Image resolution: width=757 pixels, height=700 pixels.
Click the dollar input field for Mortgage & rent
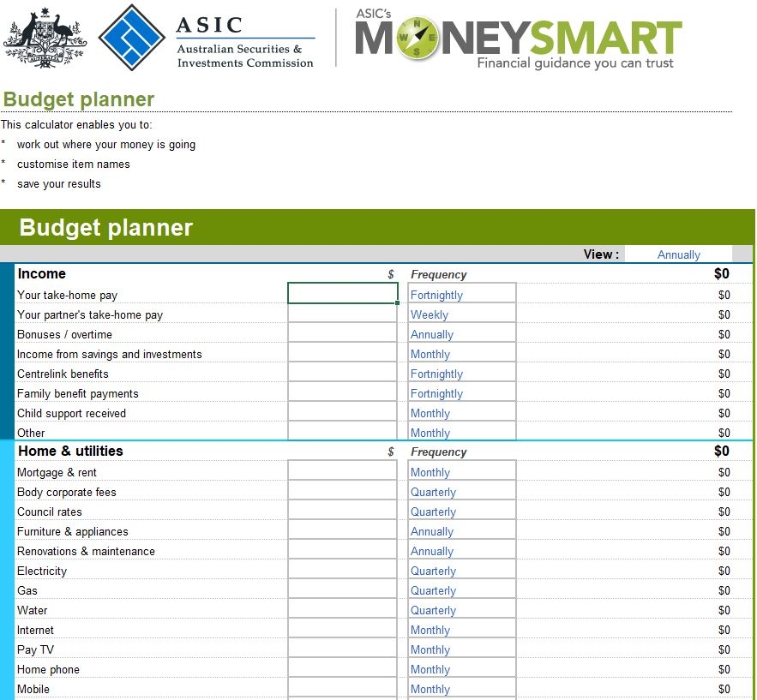pyautogui.click(x=343, y=472)
